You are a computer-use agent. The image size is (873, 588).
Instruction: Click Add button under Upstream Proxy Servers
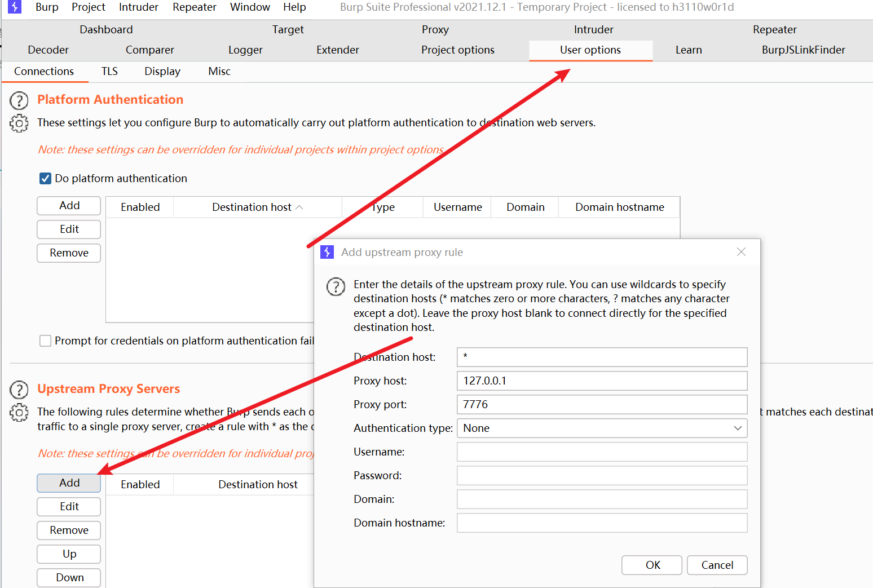[x=69, y=483]
